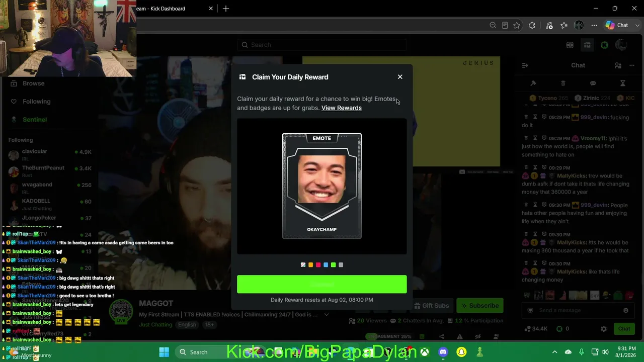Open browser extensions puzzle icon
This screenshot has width=644, height=362.
(532, 25)
